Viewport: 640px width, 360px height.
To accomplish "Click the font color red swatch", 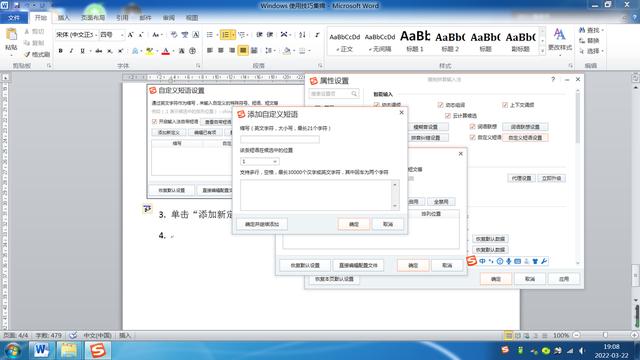I will [166, 51].
